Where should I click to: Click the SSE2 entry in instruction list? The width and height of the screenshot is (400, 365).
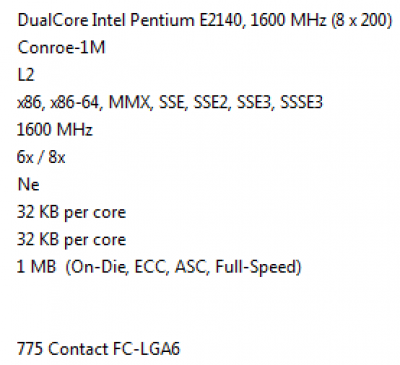[213, 102]
